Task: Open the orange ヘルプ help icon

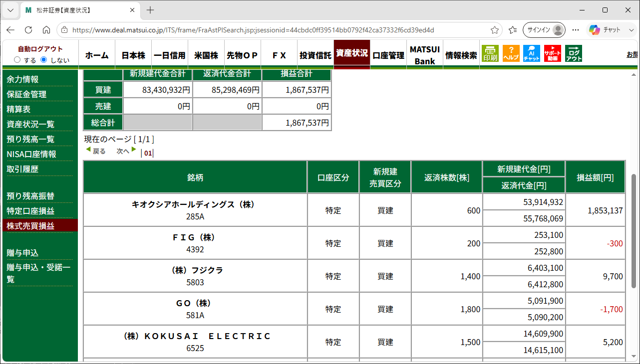Action: 511,53
